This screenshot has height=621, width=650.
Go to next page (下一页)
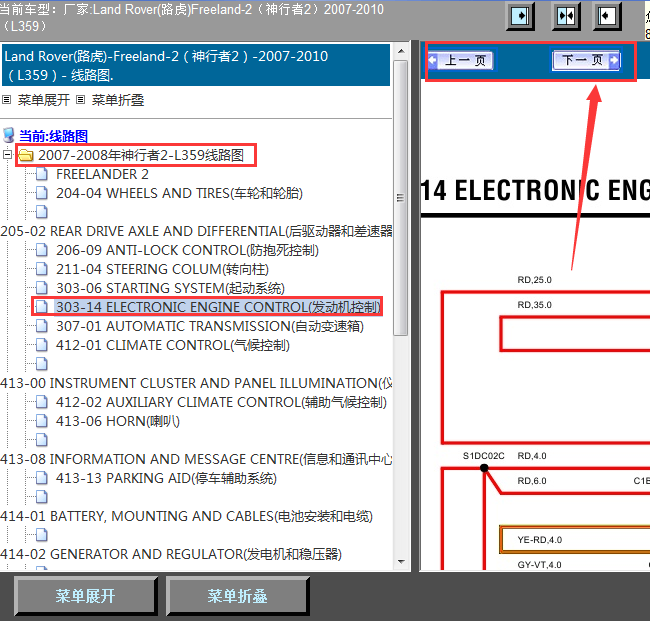[x=586, y=61]
